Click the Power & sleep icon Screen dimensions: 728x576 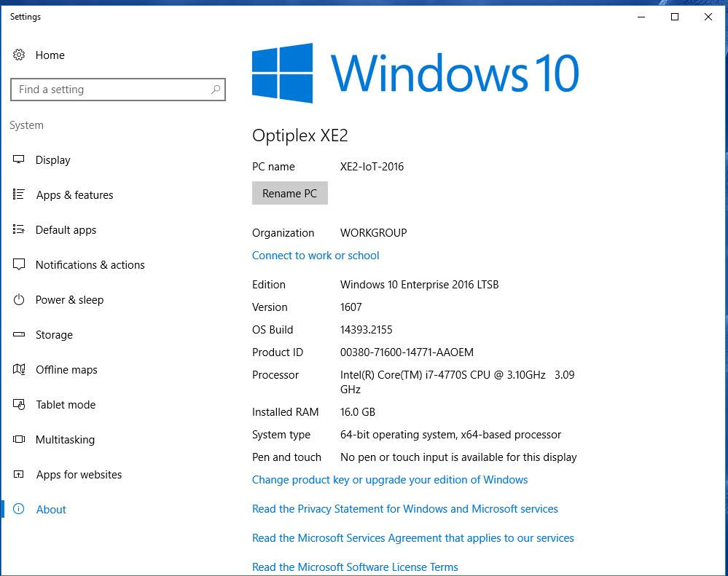[18, 299]
